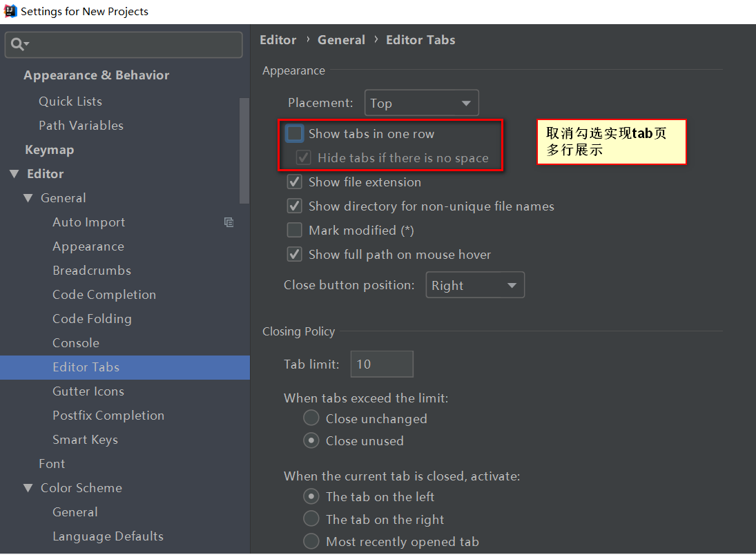Image resolution: width=756 pixels, height=555 pixels.
Task: Open Code Folding settings
Action: pos(92,319)
